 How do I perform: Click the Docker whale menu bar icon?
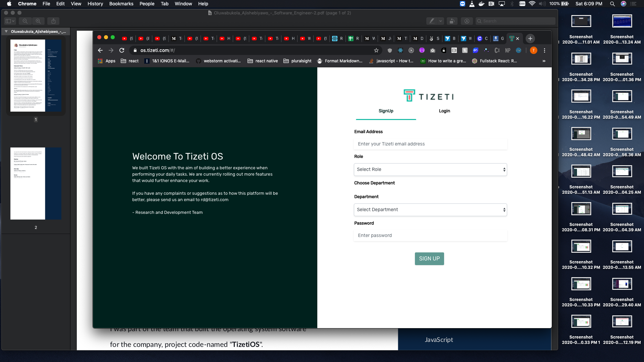pyautogui.click(x=481, y=4)
